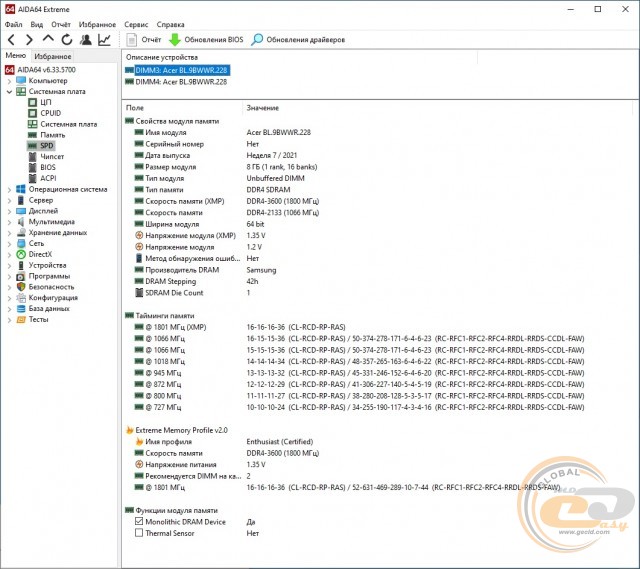Select DIMM4: Acer BL.9BWWR.228 device
This screenshot has height=569, width=640.
(176, 82)
